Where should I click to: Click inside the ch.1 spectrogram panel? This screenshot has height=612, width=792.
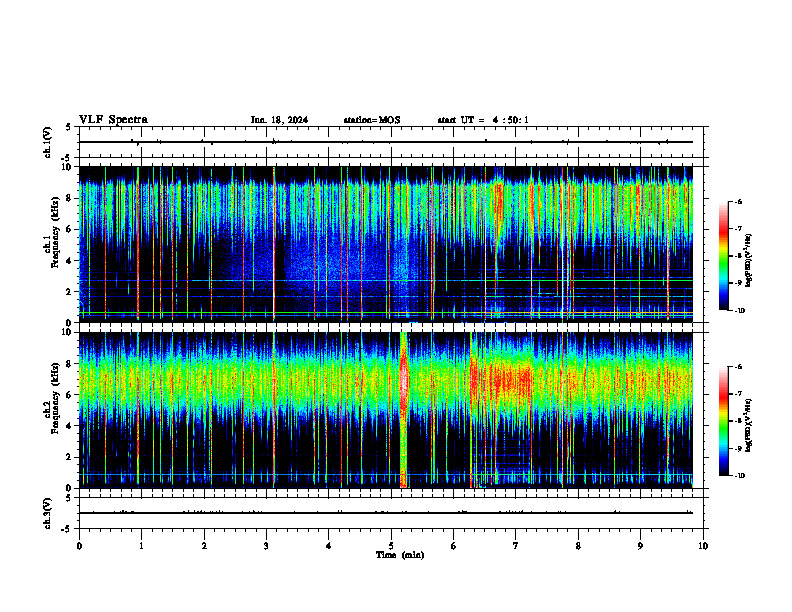pyautogui.click(x=386, y=244)
